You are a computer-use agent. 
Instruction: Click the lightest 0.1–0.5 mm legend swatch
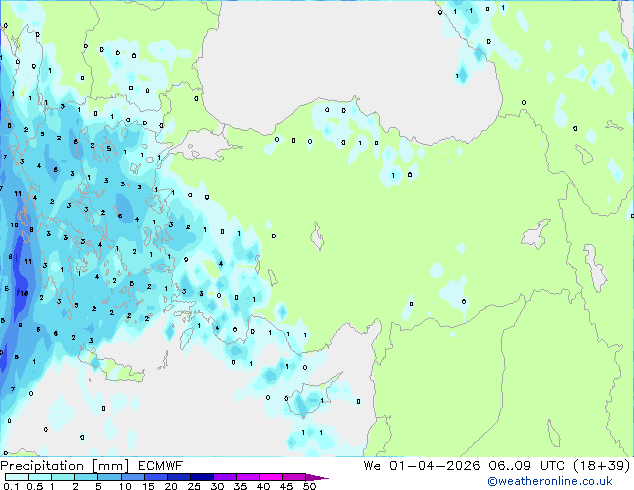17,477
